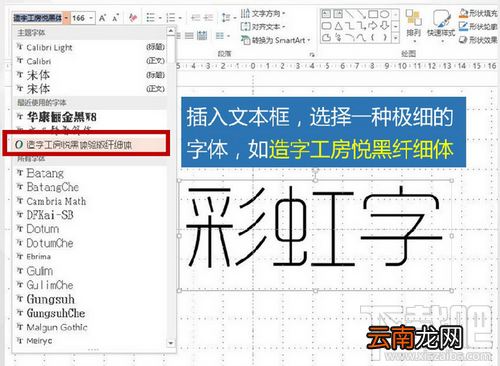This screenshot has width=500, height=366.
Task: Expand the bullet list style dropdown
Action: click(160, 18)
